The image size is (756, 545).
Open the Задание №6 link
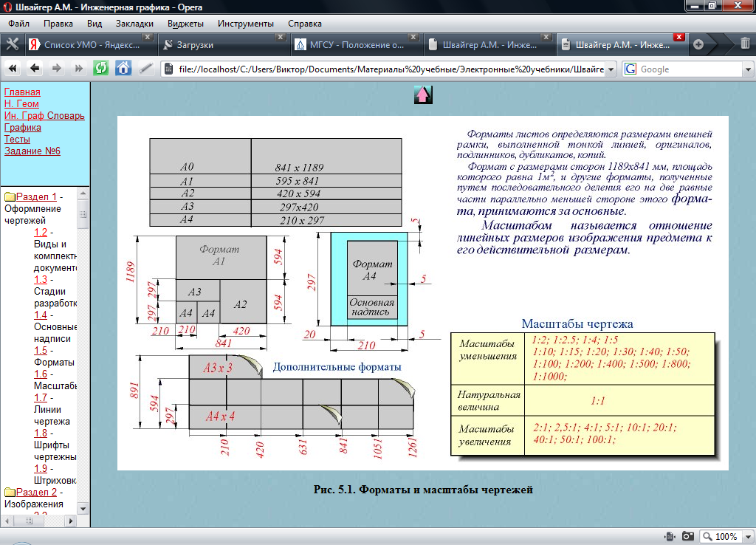pyautogui.click(x=32, y=151)
